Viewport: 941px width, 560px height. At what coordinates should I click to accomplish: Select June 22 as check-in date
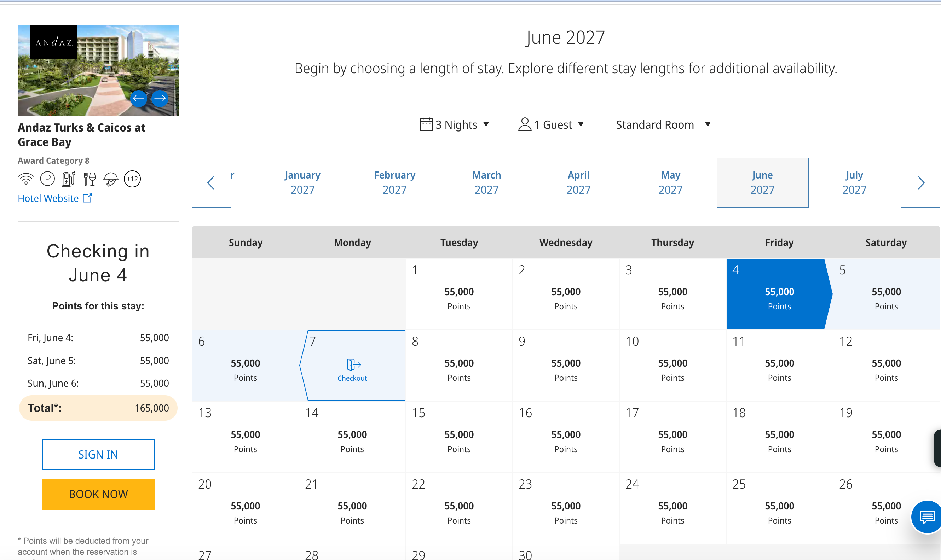459,508
